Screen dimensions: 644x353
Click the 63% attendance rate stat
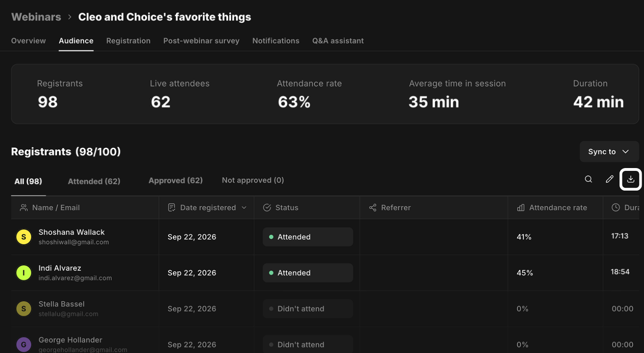(294, 102)
